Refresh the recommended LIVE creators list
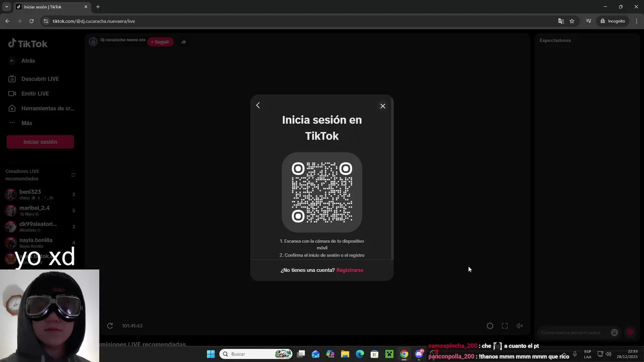 (x=73, y=175)
